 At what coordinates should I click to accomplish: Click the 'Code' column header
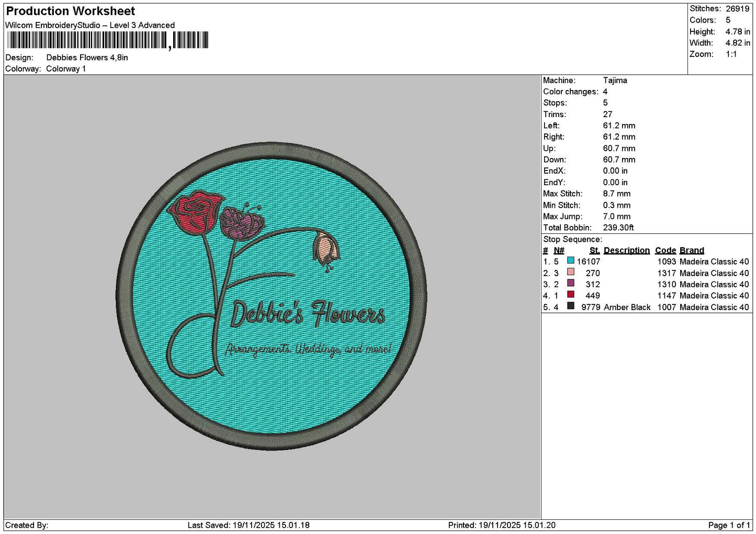click(665, 251)
